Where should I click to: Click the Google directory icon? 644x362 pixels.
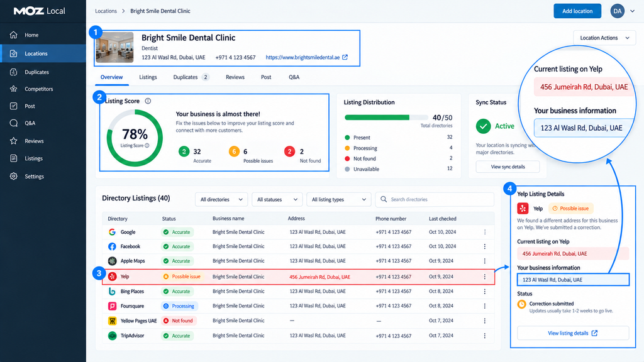click(112, 232)
